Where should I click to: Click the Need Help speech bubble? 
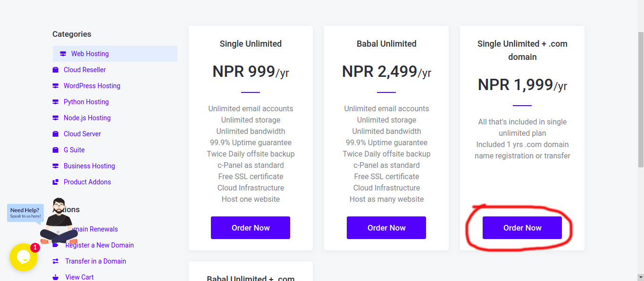point(25,213)
